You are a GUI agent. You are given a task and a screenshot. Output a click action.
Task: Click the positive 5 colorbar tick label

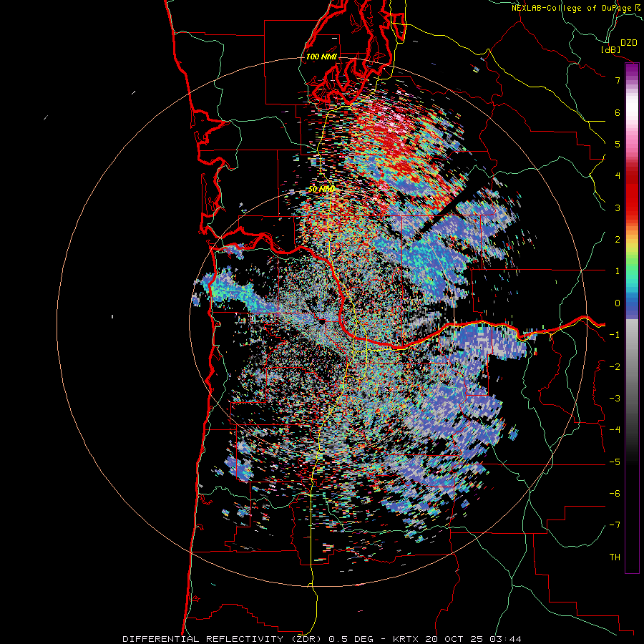point(618,144)
